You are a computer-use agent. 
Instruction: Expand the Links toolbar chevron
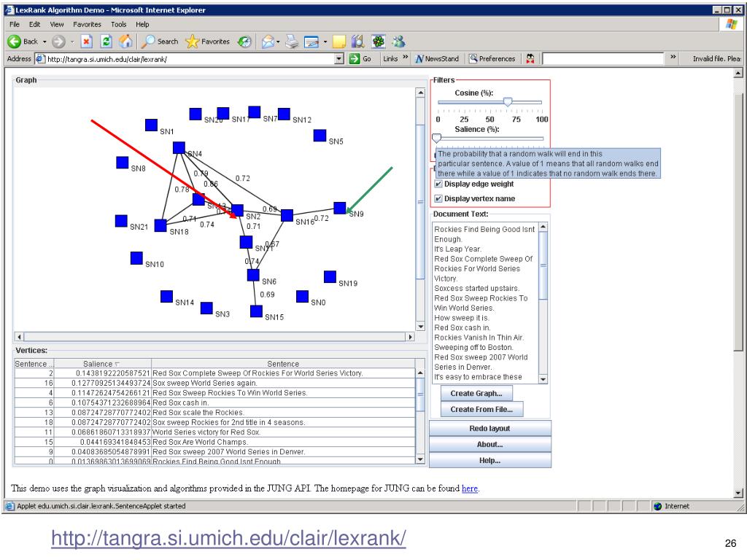(404, 59)
